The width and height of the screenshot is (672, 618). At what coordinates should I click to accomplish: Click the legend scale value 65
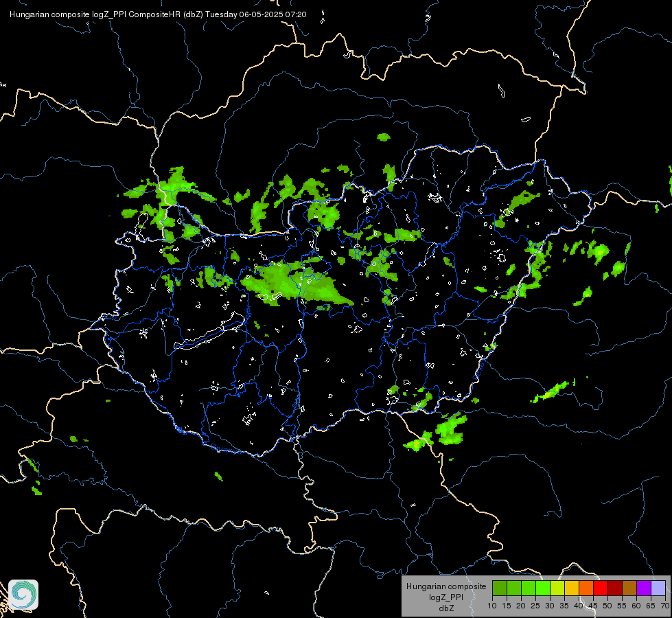coord(651,606)
